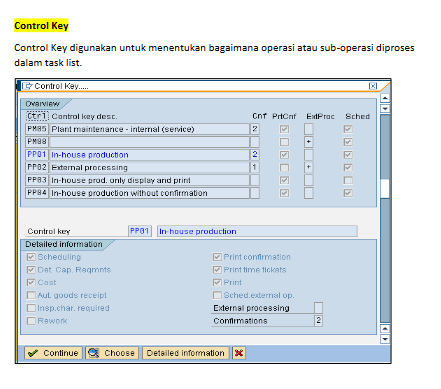Click In-house prod. only display and print
This screenshot has height=389, width=441.
[149, 180]
